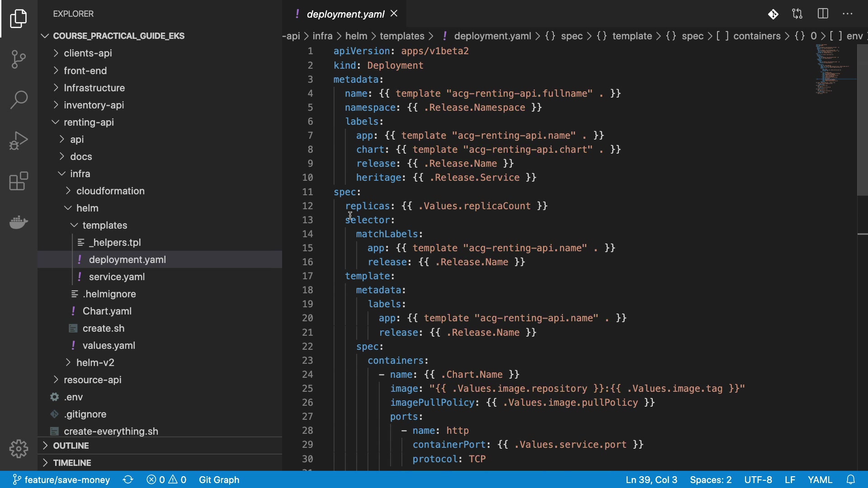Expand the cloudformation folder

pos(110,191)
